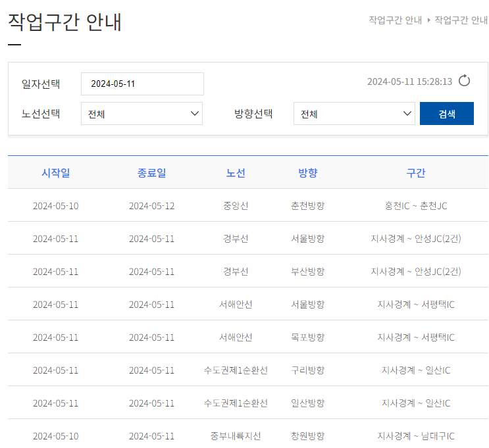Click the 구간 column header
The width and height of the screenshot is (489, 448).
pyautogui.click(x=416, y=172)
